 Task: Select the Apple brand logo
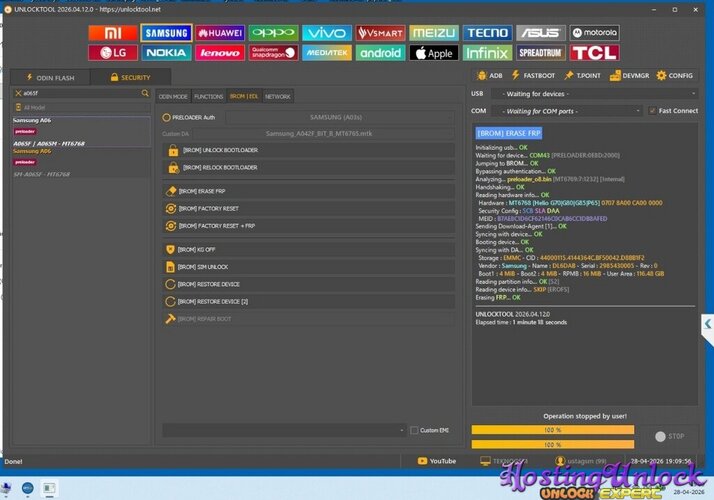434,53
